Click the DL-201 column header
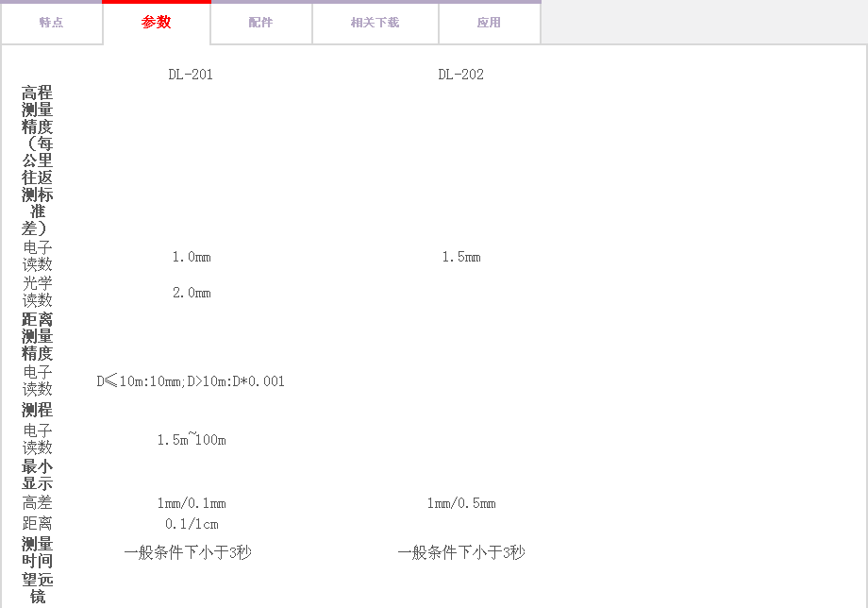This screenshot has width=868, height=608. coord(191,75)
